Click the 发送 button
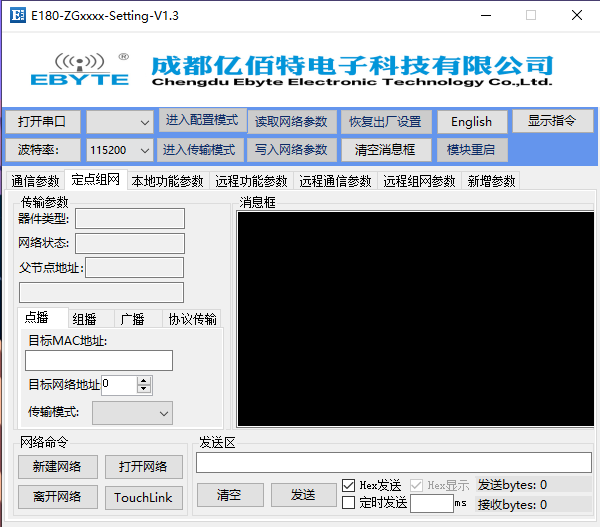 tap(303, 495)
